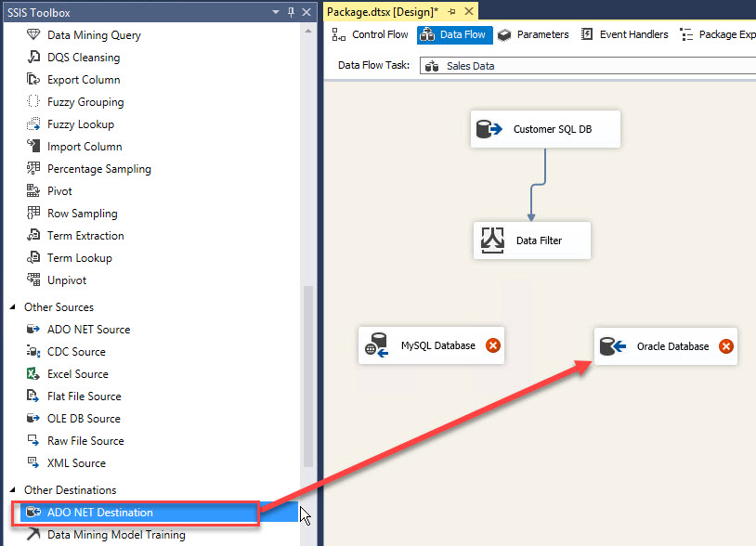Click the Data Mining Query toolbox icon
Screen dimensions: 756x546
[33, 34]
